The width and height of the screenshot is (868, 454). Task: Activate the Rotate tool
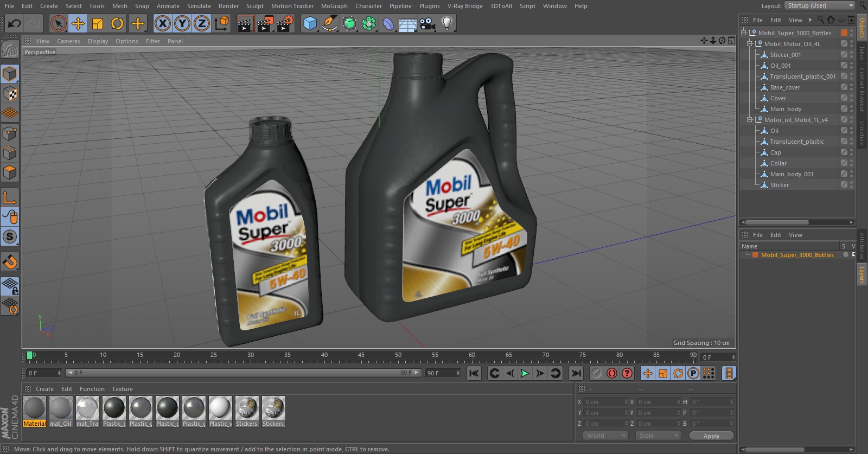pos(117,23)
